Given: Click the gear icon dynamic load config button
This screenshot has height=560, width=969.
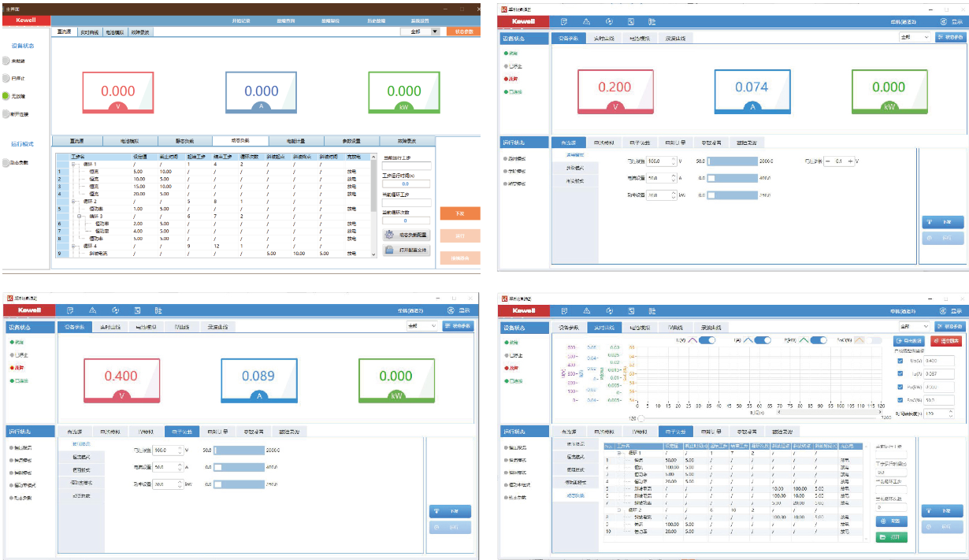Looking at the screenshot, I should (390, 235).
